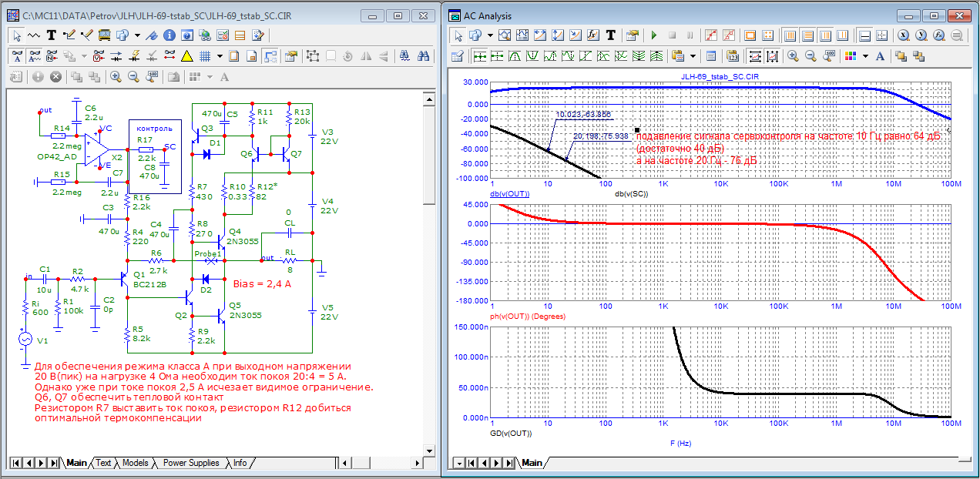The image size is (980, 479).
Task: Click the GD(v(OUT)) waveform label
Action: point(512,433)
